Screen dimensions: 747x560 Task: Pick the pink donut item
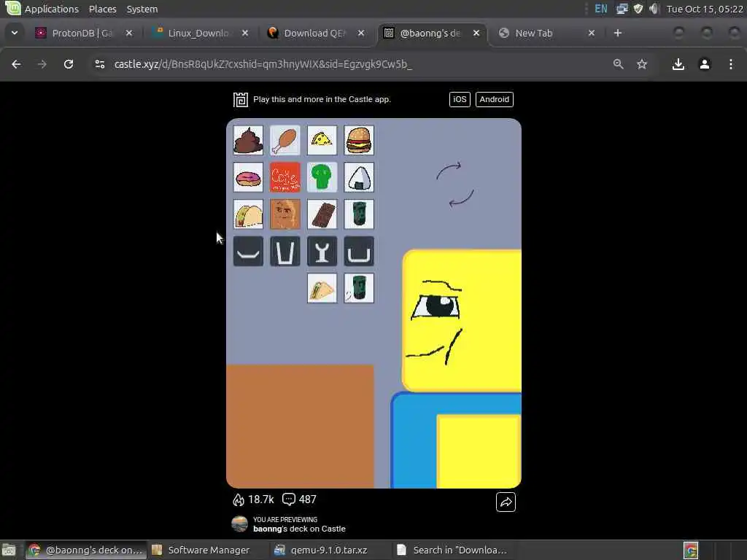click(x=248, y=177)
